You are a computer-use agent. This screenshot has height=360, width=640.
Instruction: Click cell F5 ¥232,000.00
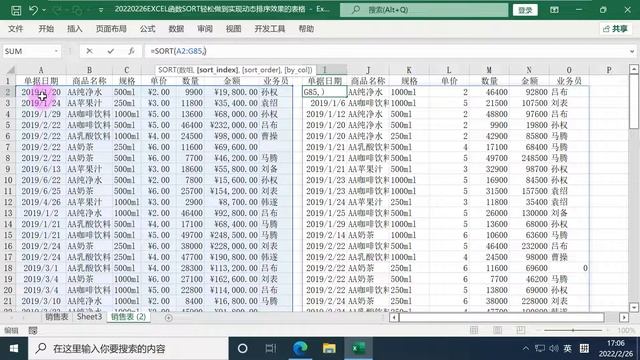point(232,125)
